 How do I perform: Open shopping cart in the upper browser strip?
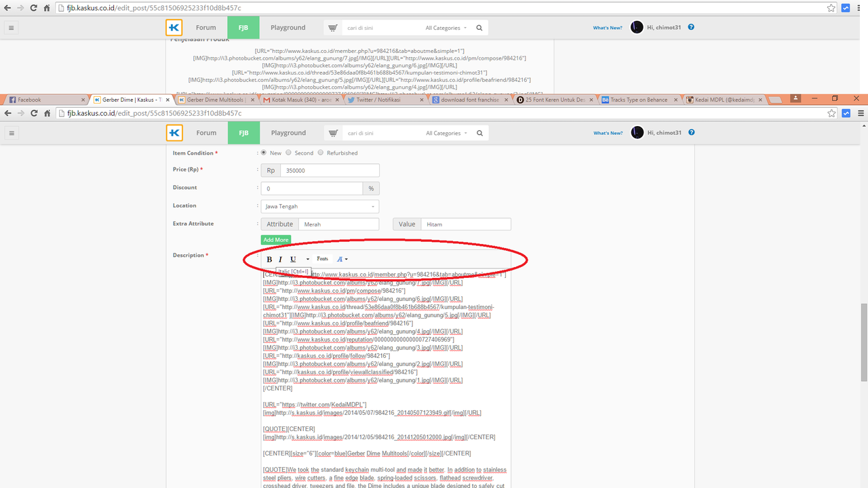333,28
